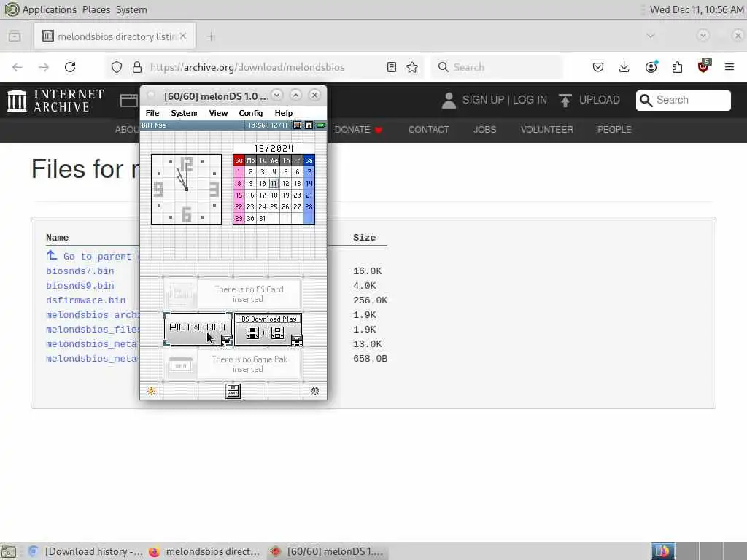Open the melonDS View menu
Image resolution: width=747 pixels, height=560 pixels.
(218, 113)
